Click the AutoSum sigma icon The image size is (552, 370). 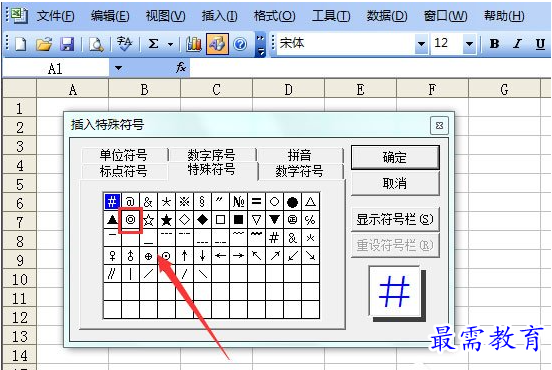click(x=153, y=44)
